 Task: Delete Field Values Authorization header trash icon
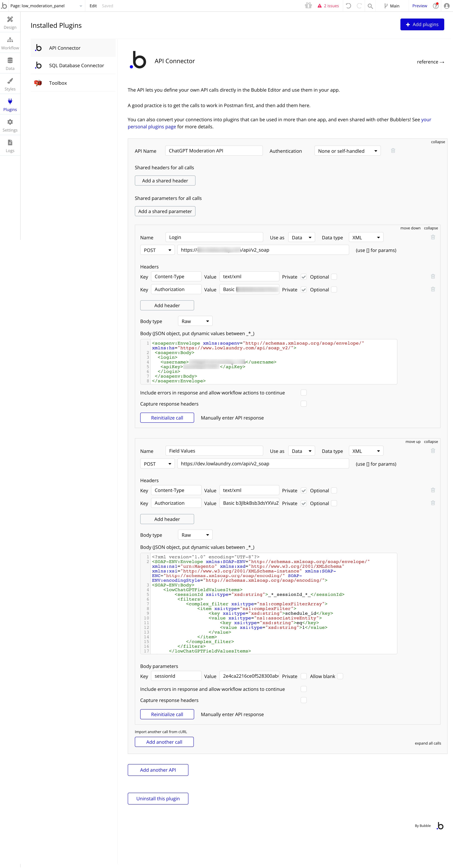433,503
